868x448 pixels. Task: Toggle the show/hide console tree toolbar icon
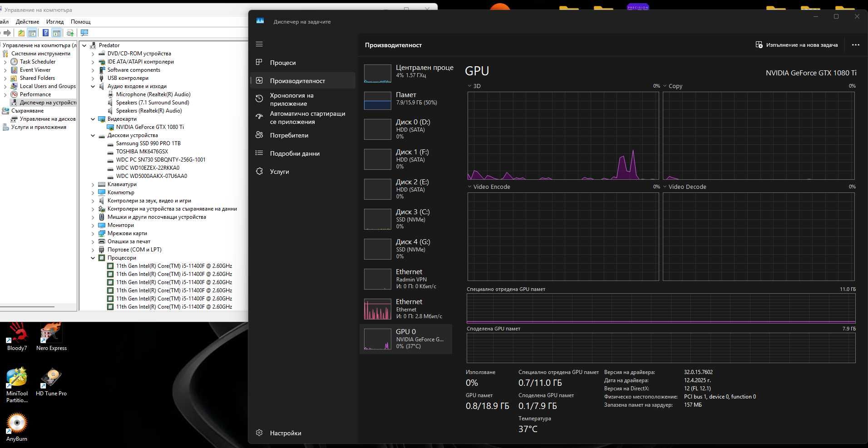click(32, 33)
